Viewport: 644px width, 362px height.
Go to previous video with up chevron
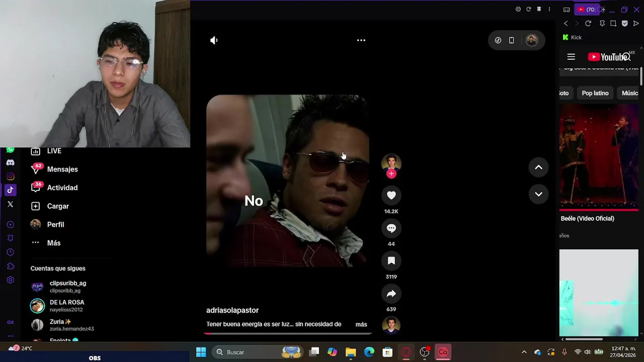click(538, 167)
